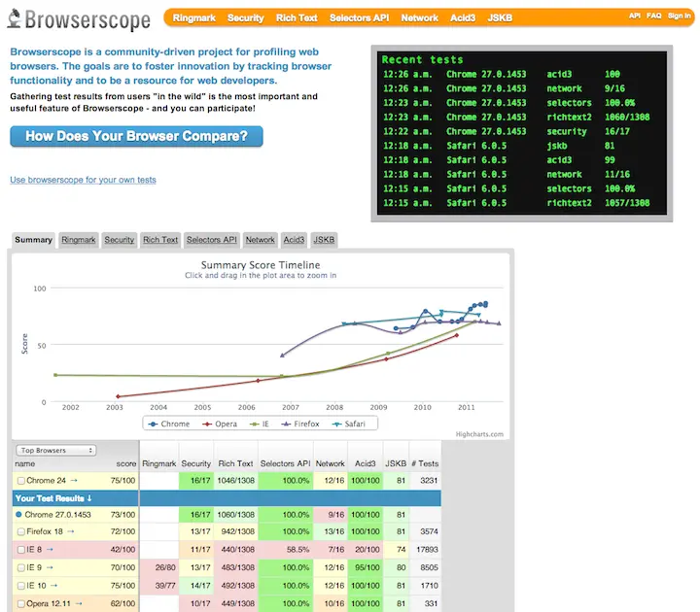Click Chrome's highest data point in chart
The height and width of the screenshot is (612, 700).
pyautogui.click(x=486, y=303)
